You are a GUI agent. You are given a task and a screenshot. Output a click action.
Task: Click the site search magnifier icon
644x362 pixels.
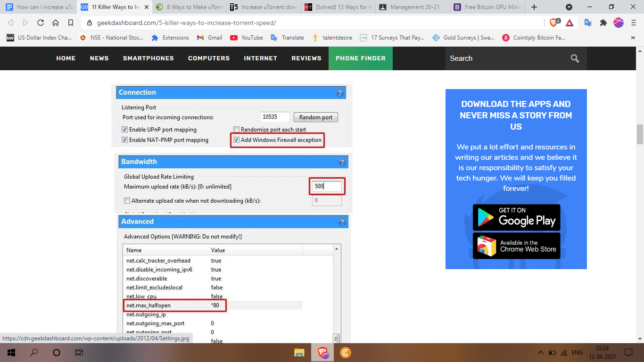click(575, 58)
